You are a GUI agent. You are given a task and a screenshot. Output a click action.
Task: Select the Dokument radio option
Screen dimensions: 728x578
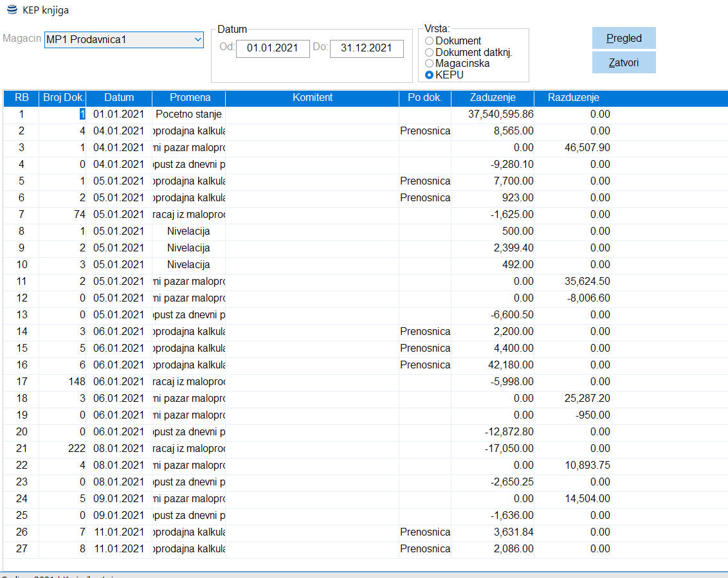coord(429,41)
